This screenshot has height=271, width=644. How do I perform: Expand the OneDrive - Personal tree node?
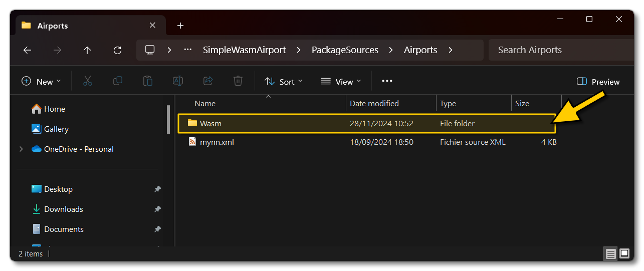tap(21, 149)
